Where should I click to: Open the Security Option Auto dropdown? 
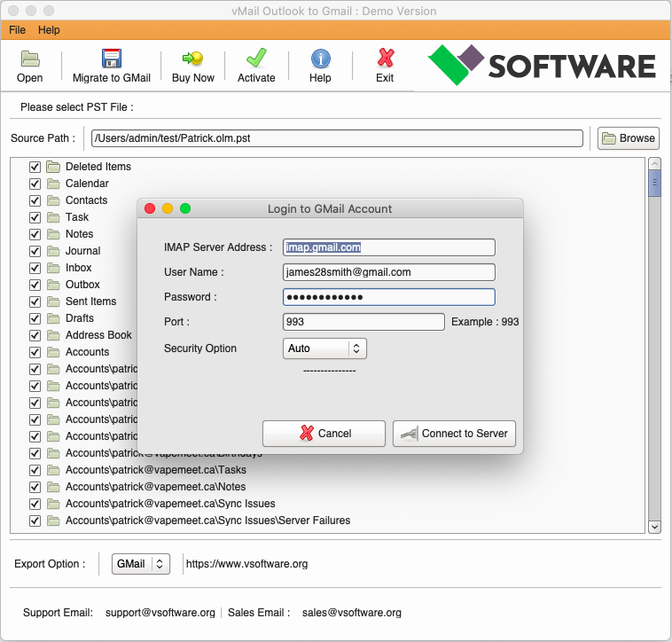pos(324,348)
